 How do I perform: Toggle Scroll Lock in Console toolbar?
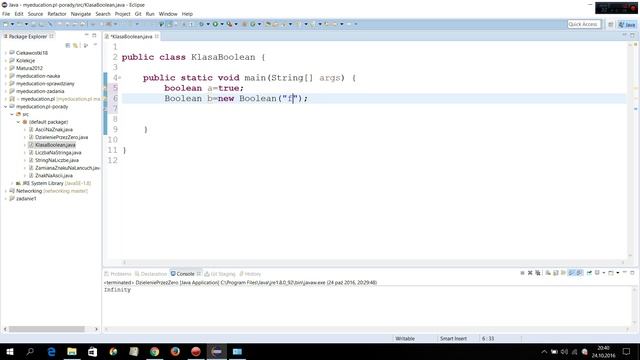pyautogui.click(x=556, y=273)
